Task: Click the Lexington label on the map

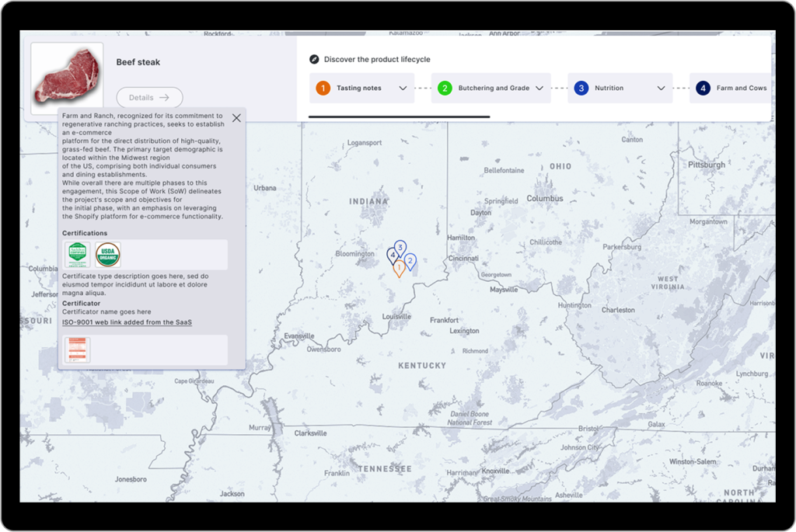Action: coord(464,331)
